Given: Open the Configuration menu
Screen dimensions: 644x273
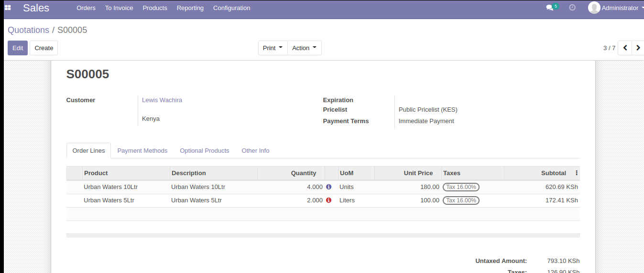Looking at the screenshot, I should pos(231,8).
